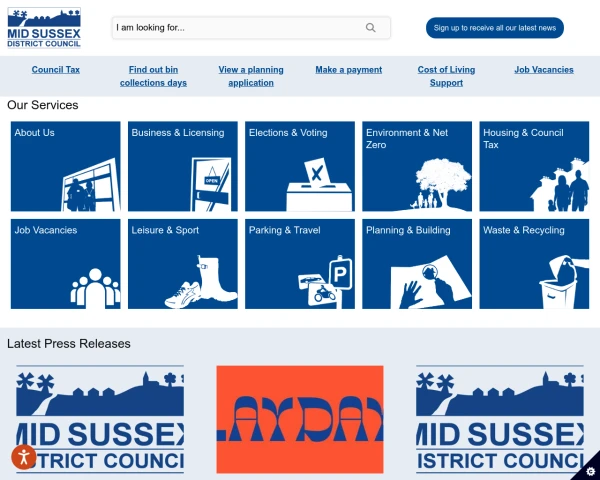Open the About Us tile

[65, 166]
